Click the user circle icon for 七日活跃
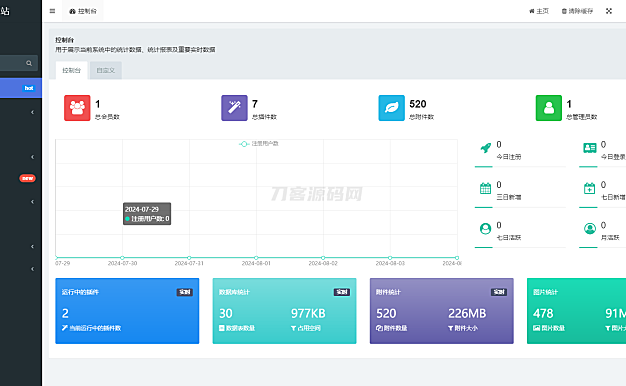The height and width of the screenshot is (386, 626). tap(485, 229)
